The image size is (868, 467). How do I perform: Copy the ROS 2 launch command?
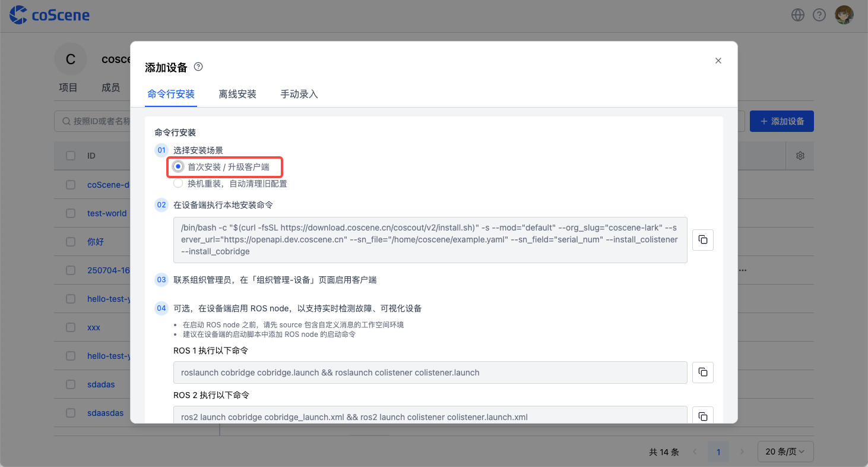pyautogui.click(x=703, y=416)
